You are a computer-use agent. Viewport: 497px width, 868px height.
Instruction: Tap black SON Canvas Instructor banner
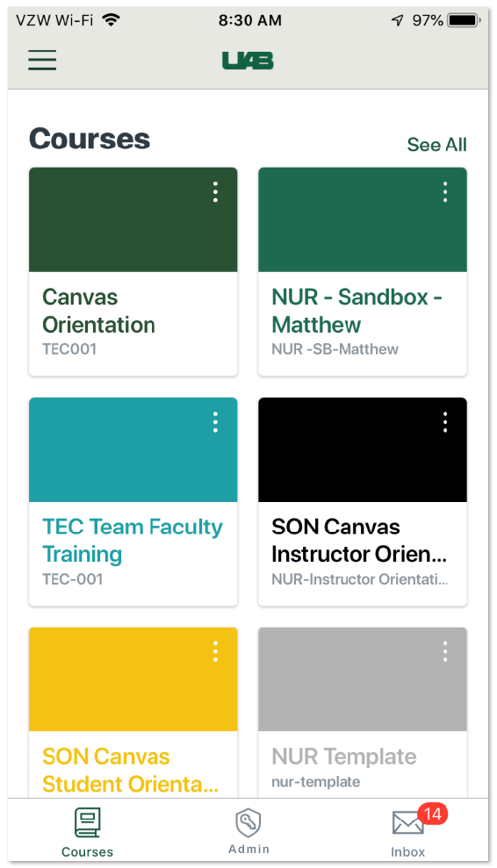pos(363,449)
